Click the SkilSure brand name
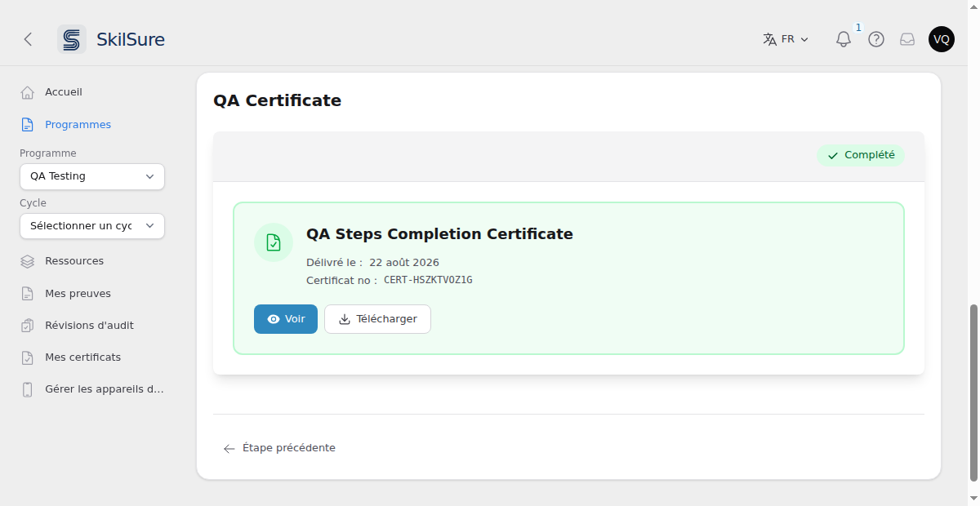980x506 pixels. tap(131, 39)
